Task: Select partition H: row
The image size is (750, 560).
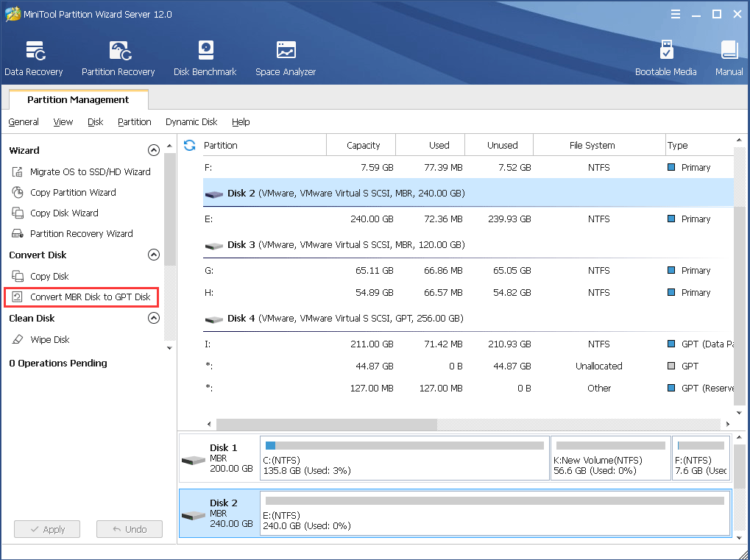Action: [468, 293]
